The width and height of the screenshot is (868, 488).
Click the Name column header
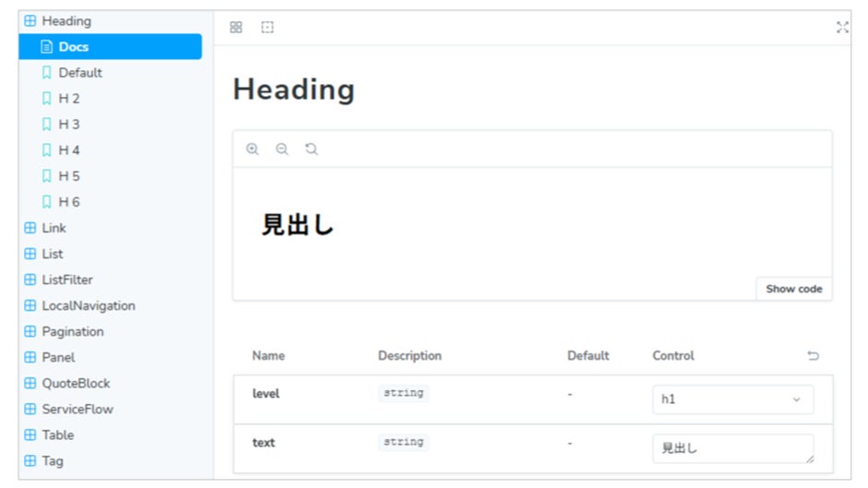click(268, 355)
